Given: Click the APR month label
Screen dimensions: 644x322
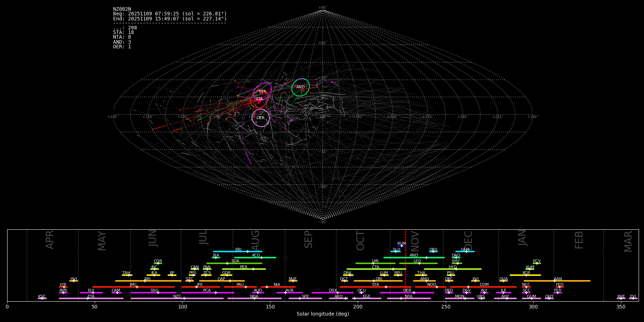Looking at the screenshot, I should 50,240.
